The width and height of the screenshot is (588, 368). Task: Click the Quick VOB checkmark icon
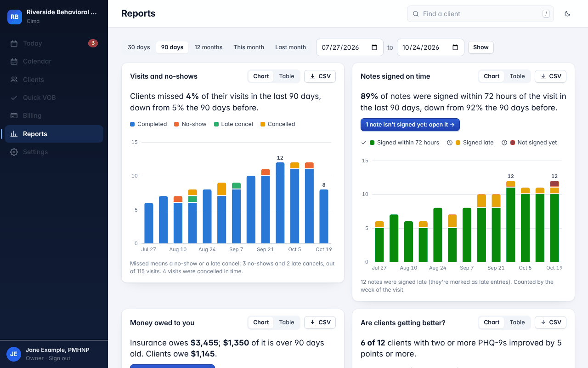(14, 98)
